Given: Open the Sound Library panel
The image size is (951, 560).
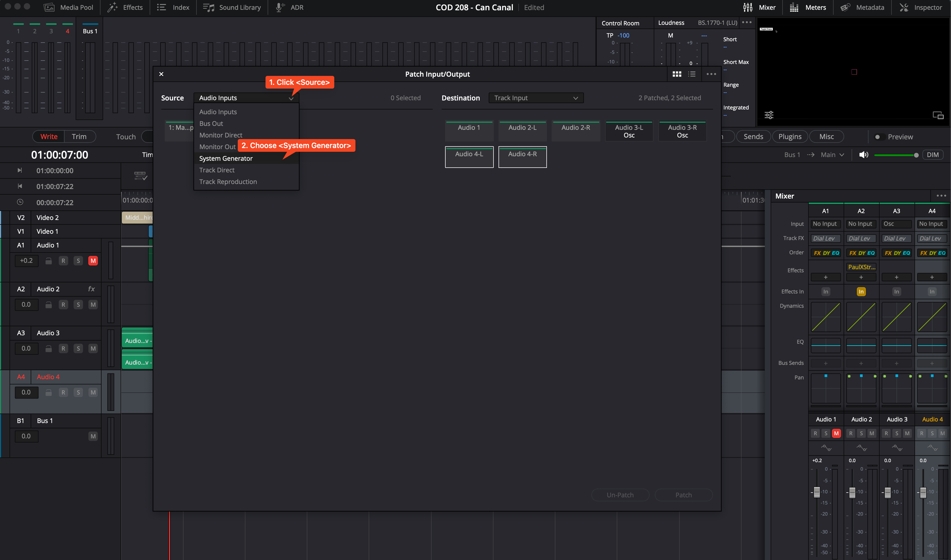Looking at the screenshot, I should click(x=232, y=7).
